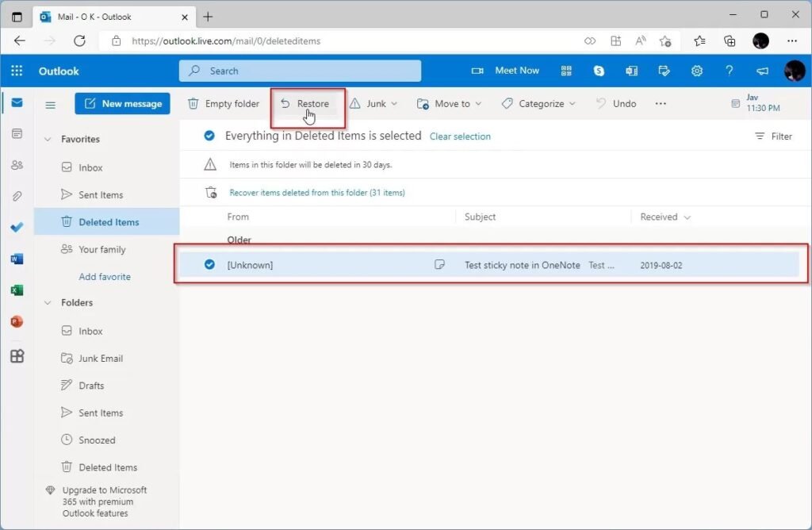
Task: Open Sent Items under Folders
Action: click(107, 413)
